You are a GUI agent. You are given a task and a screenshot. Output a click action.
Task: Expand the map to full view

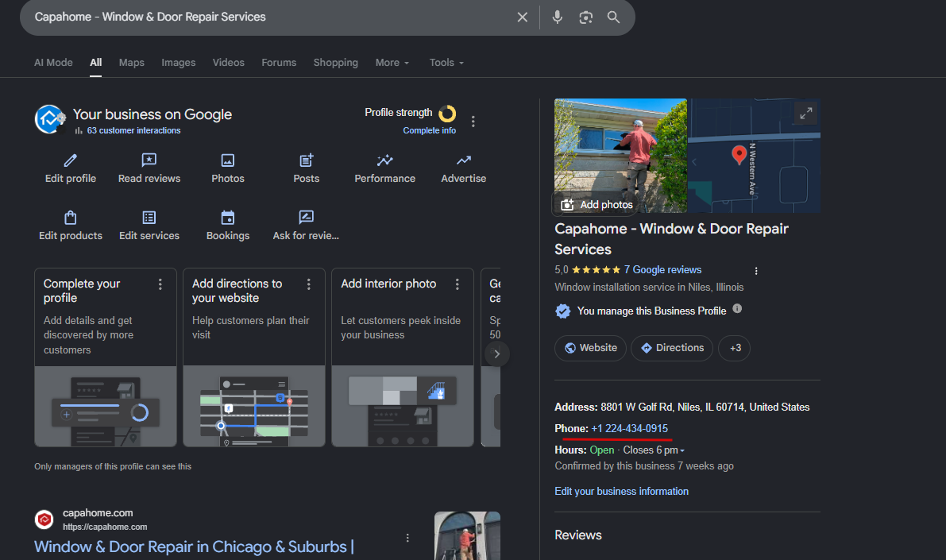[x=806, y=113]
